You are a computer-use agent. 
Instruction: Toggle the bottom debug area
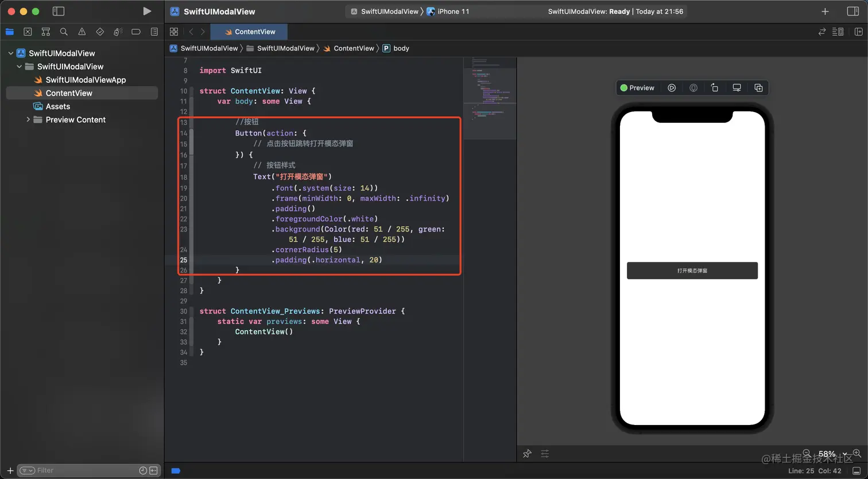857,471
